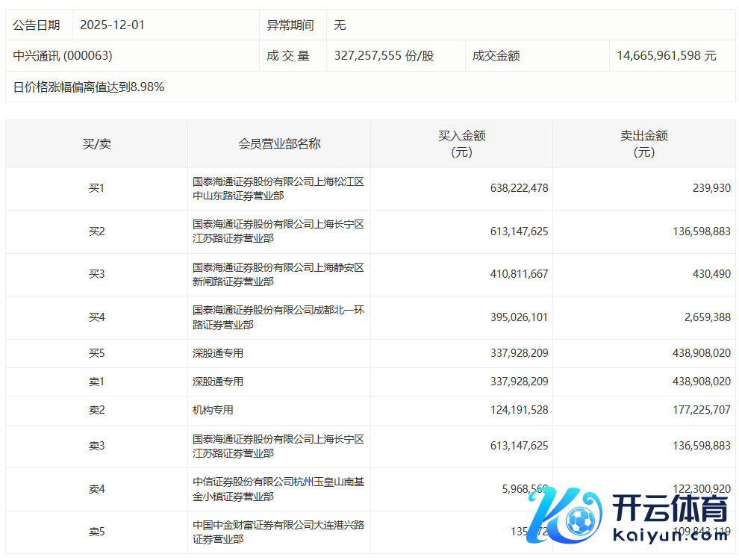This screenshot has width=739, height=560.
Task: Click 机构专用 in the 卖2 row
Action: (213, 410)
